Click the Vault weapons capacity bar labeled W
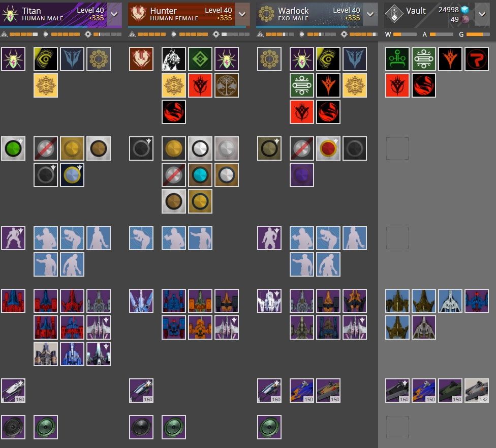Viewport: 496px width, 448px height. 405,35
